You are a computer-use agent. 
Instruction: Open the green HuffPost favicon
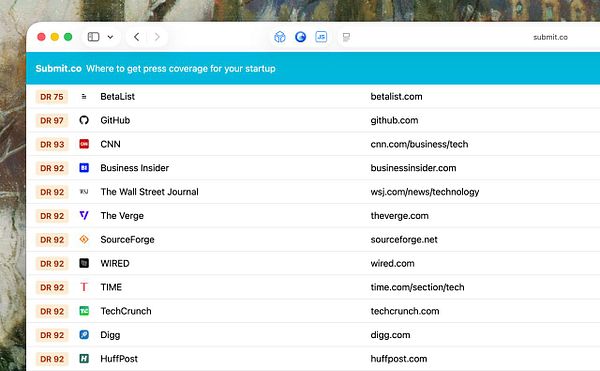click(x=84, y=359)
